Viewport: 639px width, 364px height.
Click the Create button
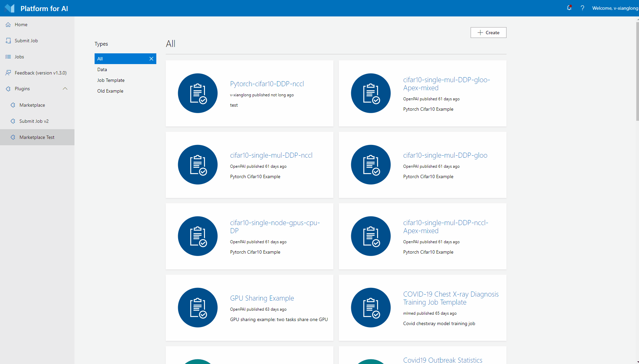(x=488, y=33)
